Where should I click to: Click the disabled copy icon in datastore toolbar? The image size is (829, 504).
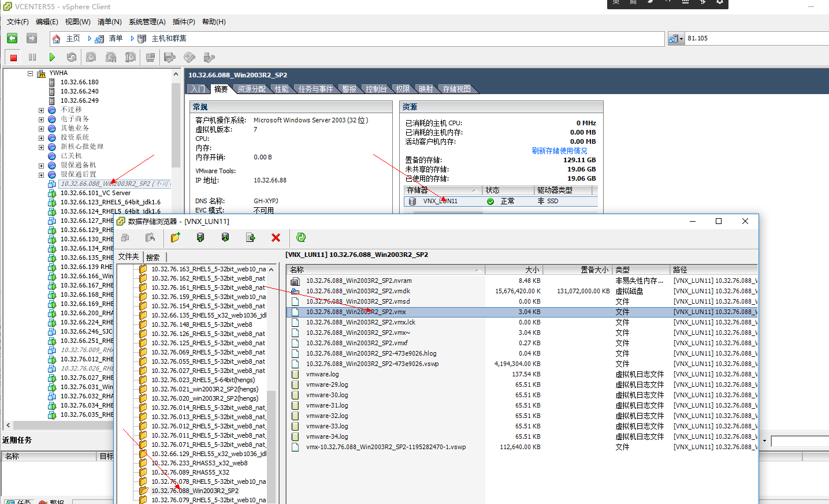pos(125,237)
